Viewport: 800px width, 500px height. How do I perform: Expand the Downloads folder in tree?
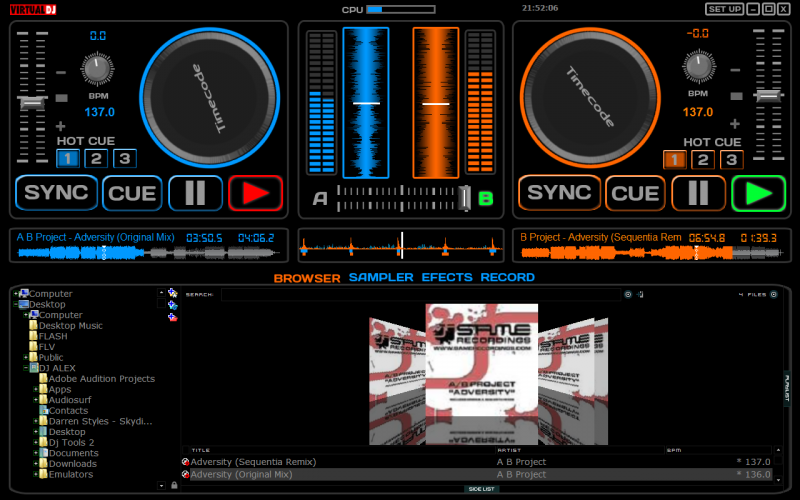click(x=35, y=464)
